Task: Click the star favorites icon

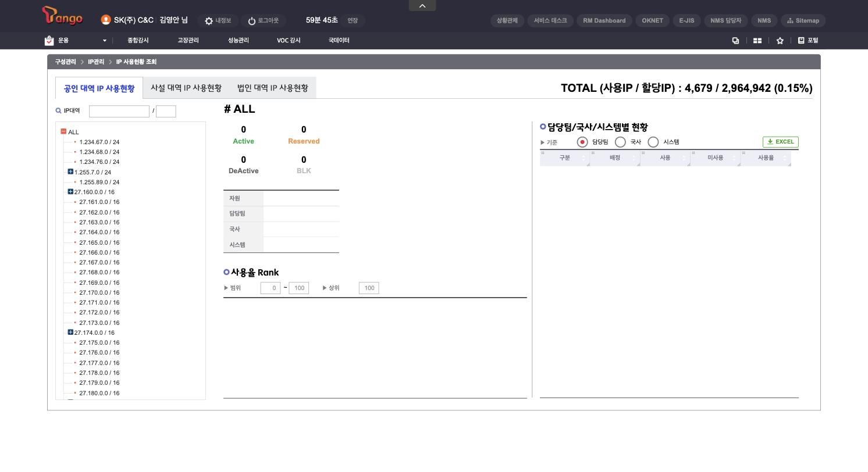Action: (780, 41)
